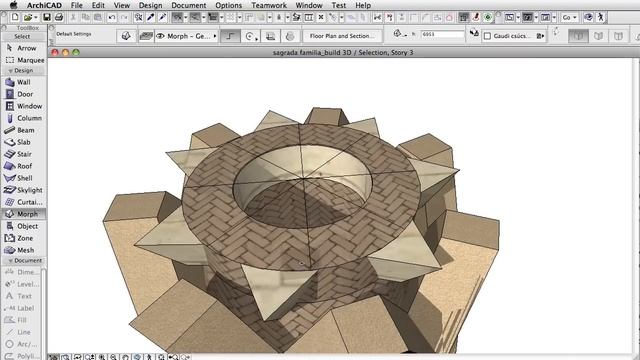
Task: Select the Door tool
Action: pyautogui.click(x=24, y=94)
